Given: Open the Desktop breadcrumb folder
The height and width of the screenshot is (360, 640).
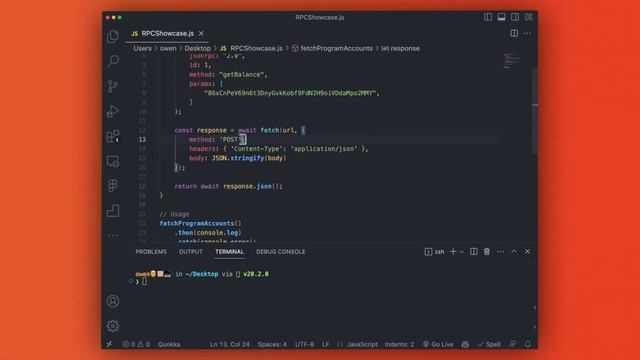Looking at the screenshot, I should pyautogui.click(x=198, y=48).
